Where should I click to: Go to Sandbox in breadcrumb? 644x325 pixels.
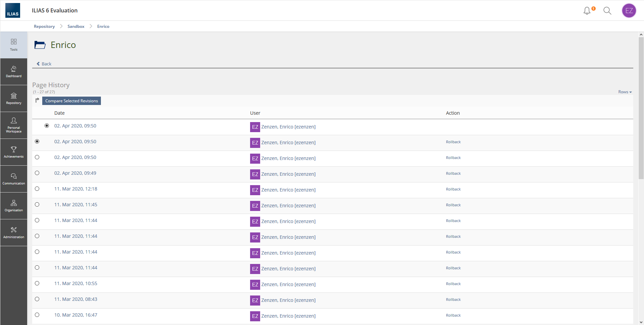(x=76, y=26)
